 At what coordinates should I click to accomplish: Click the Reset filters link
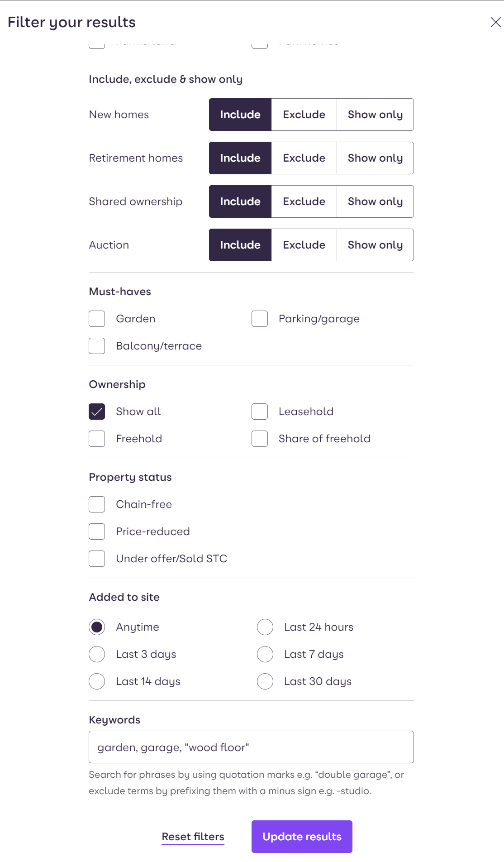pos(193,837)
